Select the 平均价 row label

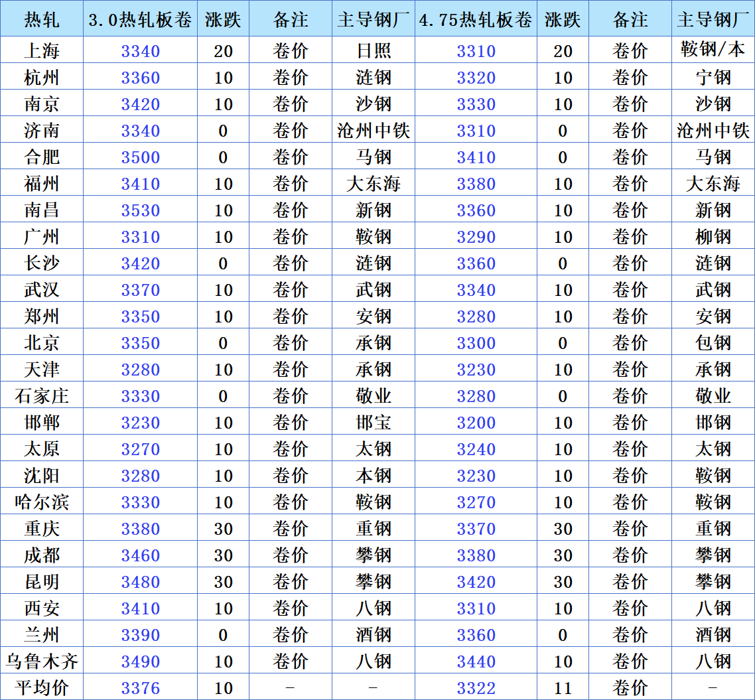[x=42, y=688]
